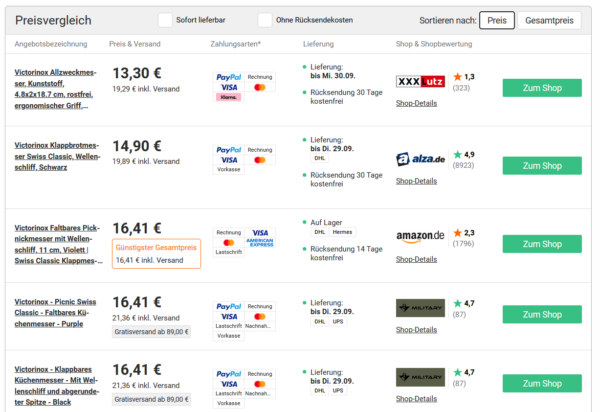The height and width of the screenshot is (412, 600).
Task: View Shop-Details for XXXLutz
Action: click(416, 103)
